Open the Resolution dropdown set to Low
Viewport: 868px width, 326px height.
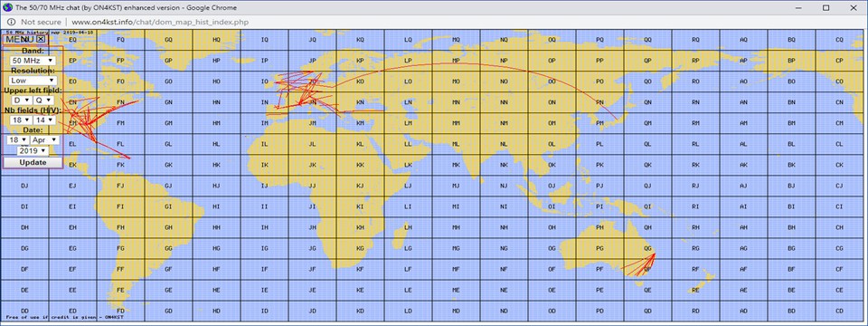coord(33,81)
